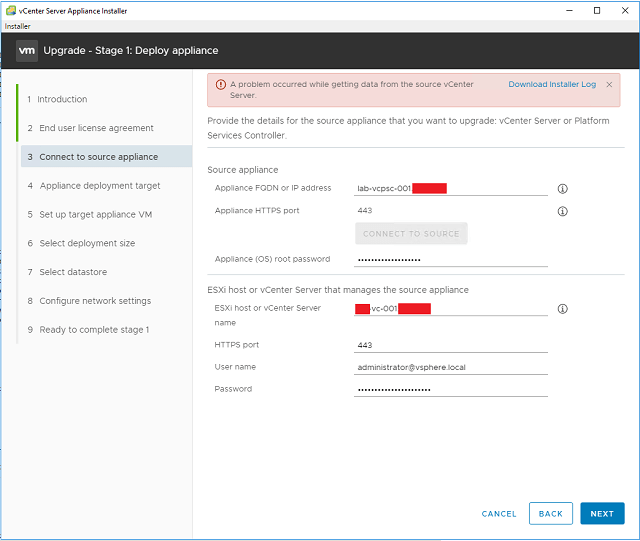Click the error message text about source vCenter

tap(351, 89)
